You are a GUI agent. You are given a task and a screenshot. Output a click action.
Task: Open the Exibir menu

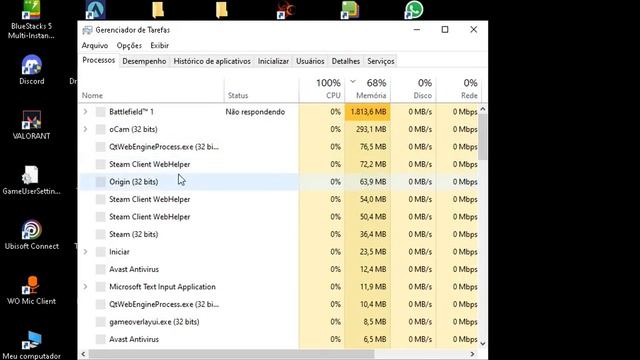[x=159, y=46]
